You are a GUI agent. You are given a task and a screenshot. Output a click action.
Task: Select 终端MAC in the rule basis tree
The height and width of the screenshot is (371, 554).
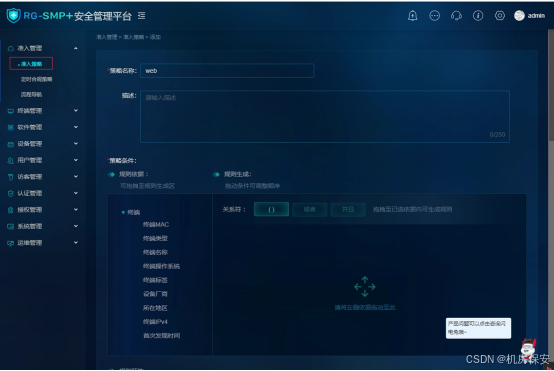pyautogui.click(x=156, y=224)
